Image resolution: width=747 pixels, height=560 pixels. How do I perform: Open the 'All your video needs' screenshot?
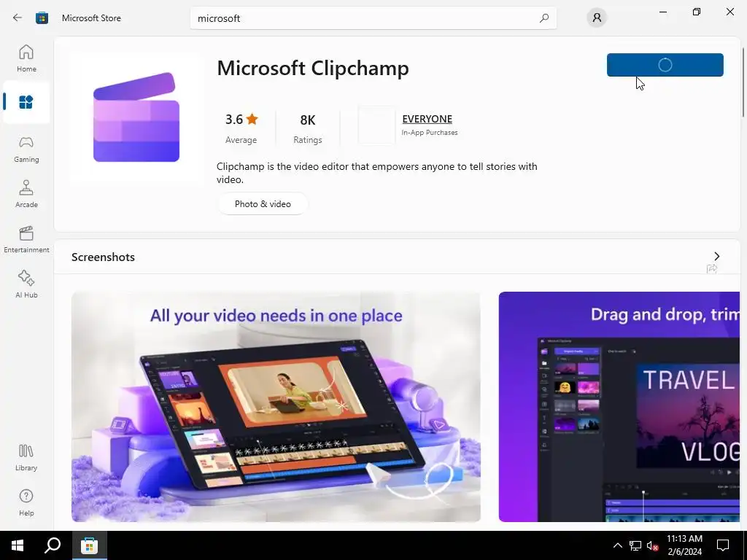click(276, 407)
